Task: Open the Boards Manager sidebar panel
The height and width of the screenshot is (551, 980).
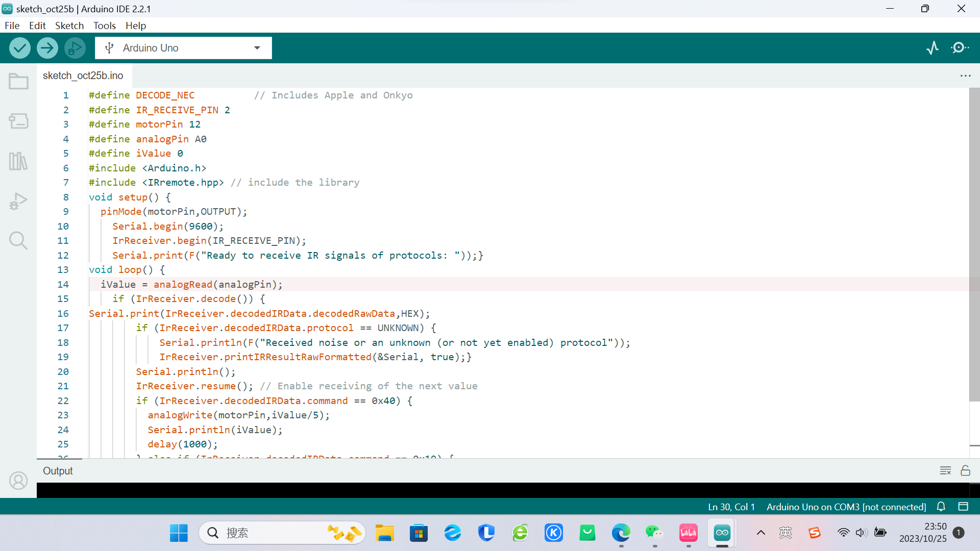Action: coord(18,121)
